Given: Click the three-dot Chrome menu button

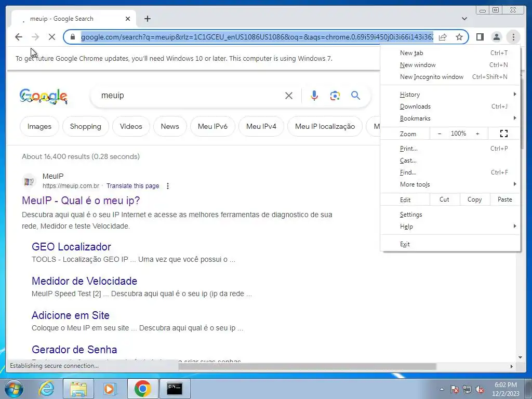Looking at the screenshot, I should [x=513, y=37].
